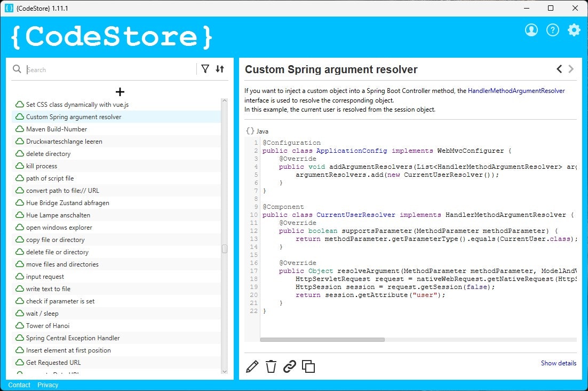Select 'Insert element at first position' snippet
588x391 pixels.
pyautogui.click(x=116, y=350)
